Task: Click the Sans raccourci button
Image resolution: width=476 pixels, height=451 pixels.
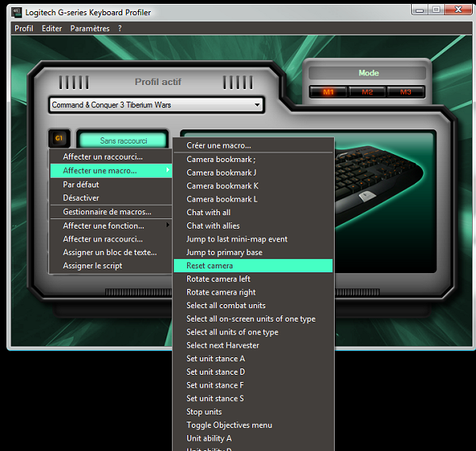Action: tap(123, 141)
